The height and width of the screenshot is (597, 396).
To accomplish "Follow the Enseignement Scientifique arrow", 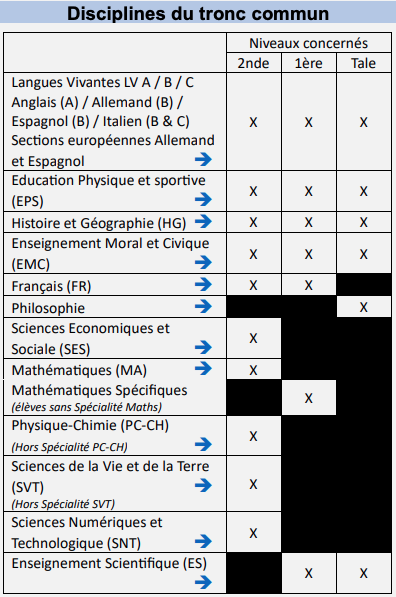I will click(203, 582).
